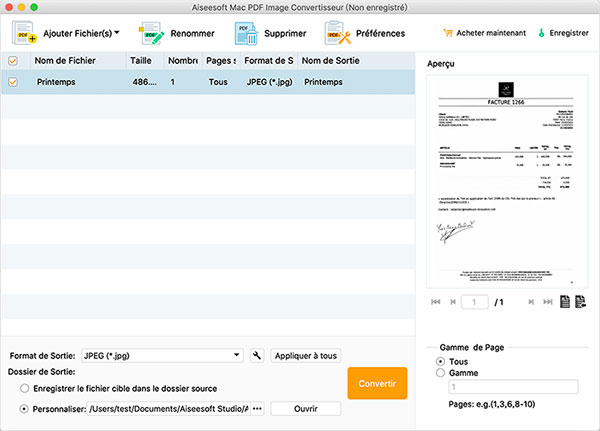Click the orange Convertir button
This screenshot has height=431, width=600.
[377, 383]
